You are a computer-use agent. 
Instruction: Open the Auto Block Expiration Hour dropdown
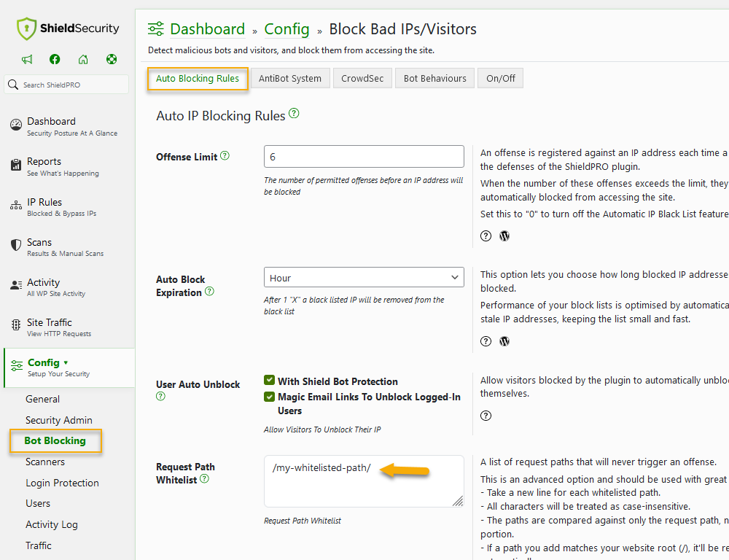[x=364, y=277]
